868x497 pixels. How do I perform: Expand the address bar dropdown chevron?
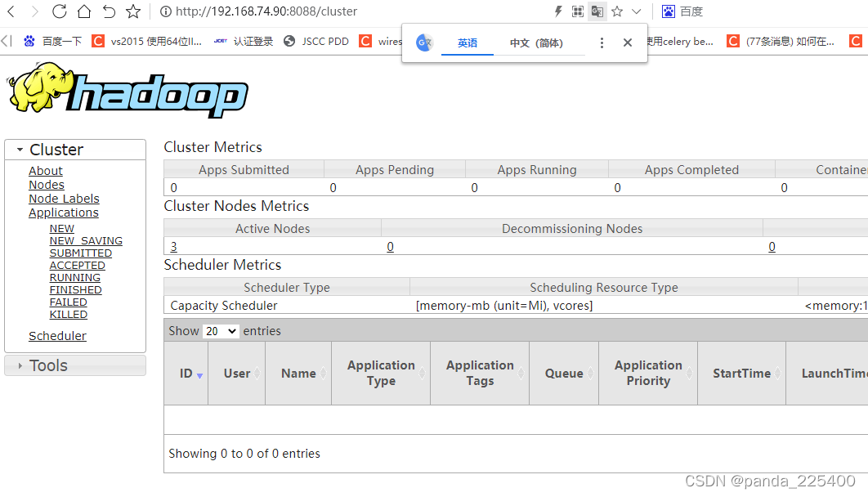point(637,11)
